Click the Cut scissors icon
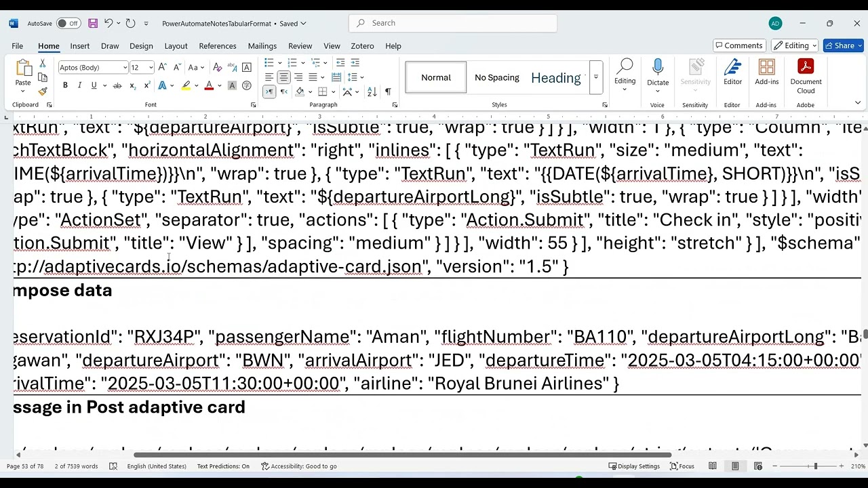Screen dimensions: 868x488 pyautogui.click(x=43, y=63)
